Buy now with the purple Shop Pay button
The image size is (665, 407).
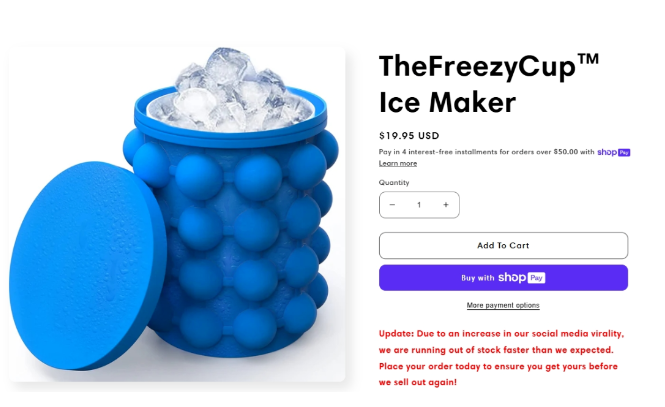click(x=503, y=278)
